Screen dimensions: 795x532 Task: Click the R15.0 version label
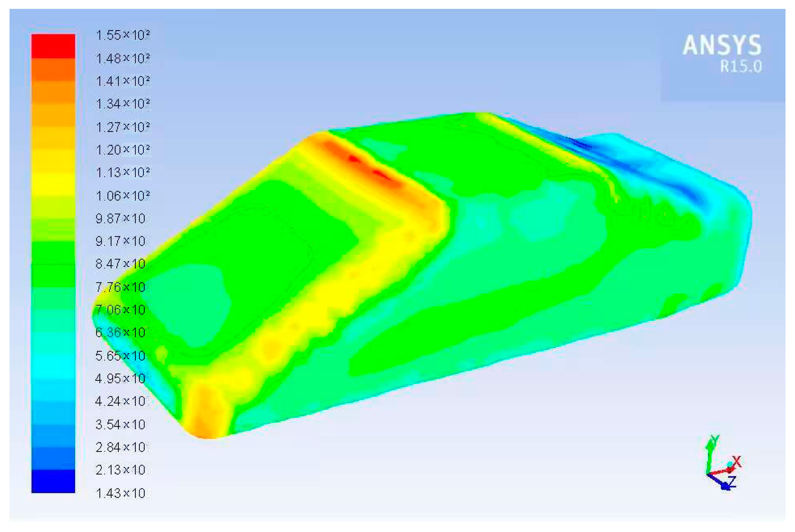741,67
